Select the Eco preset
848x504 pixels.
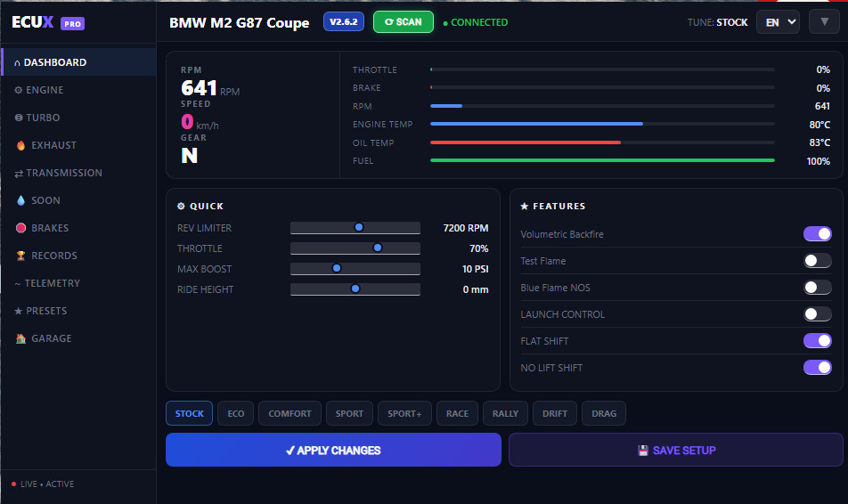tap(236, 413)
